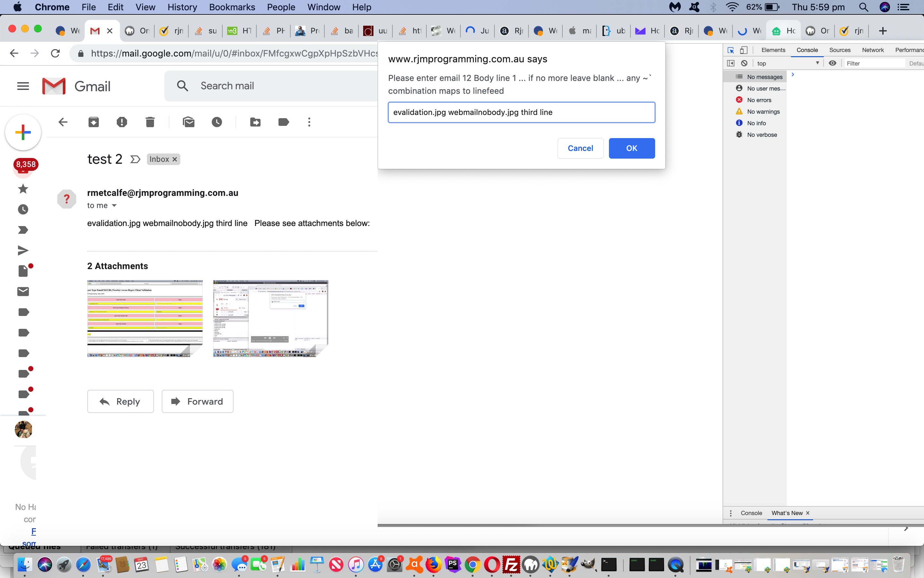Click the Wi-Fi status icon
Screen dimensions: 924x578
pyautogui.click(x=732, y=7)
